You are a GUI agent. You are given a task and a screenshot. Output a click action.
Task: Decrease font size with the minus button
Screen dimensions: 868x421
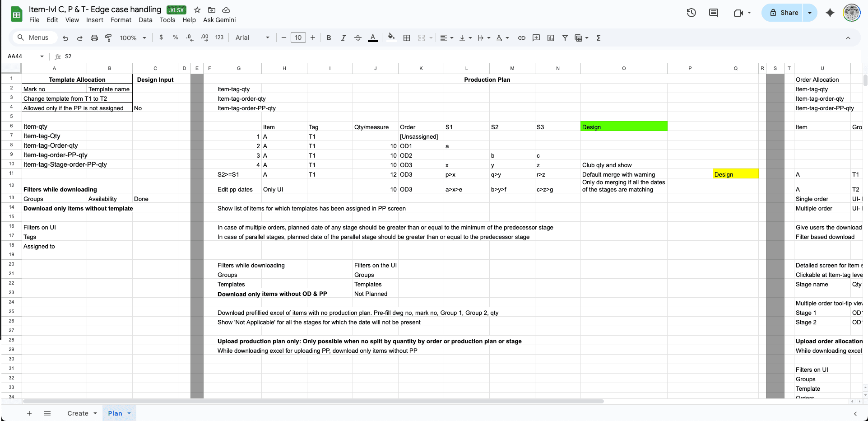pos(284,37)
